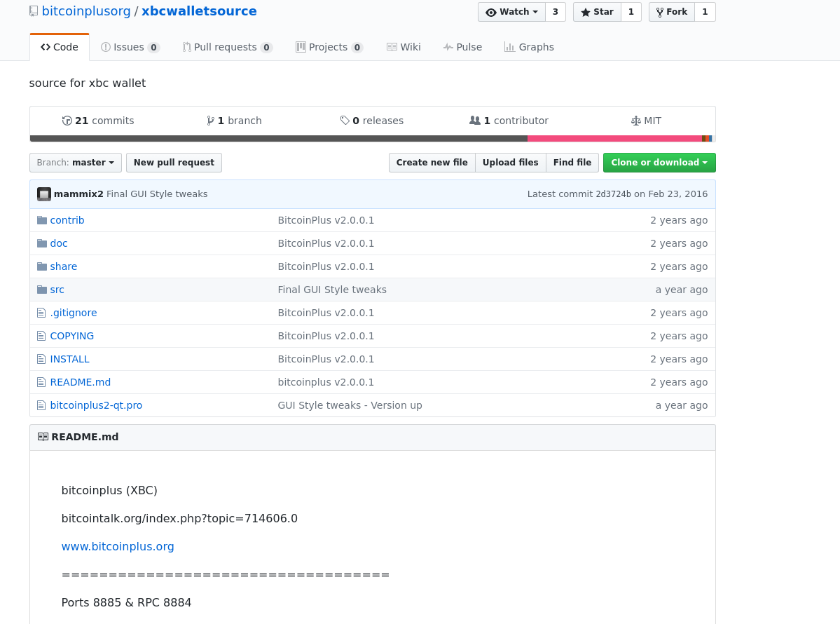Image resolution: width=840 pixels, height=624 pixels.
Task: Click the share folder icon
Action: click(42, 266)
